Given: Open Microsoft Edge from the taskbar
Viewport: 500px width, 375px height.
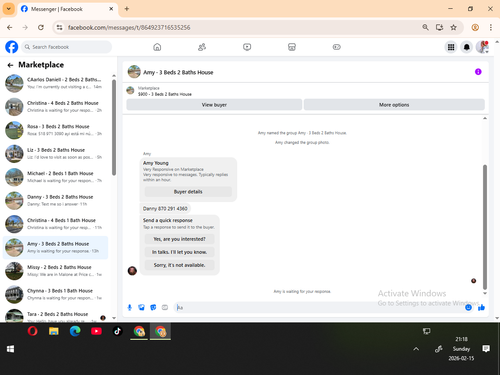Looking at the screenshot, I should coord(75,331).
